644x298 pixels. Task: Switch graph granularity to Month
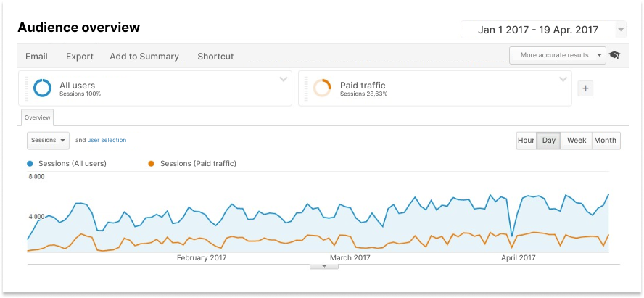606,141
